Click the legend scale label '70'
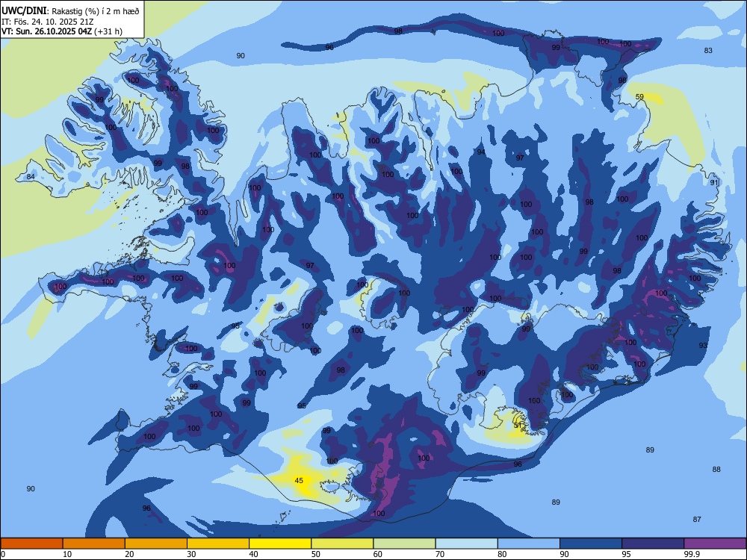Screen dimensions: 747x560 [440, 554]
